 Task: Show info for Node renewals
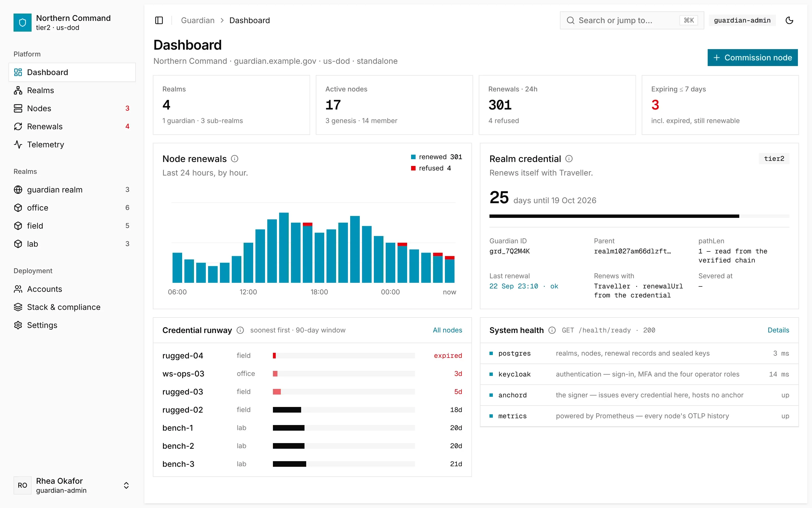pyautogui.click(x=235, y=159)
